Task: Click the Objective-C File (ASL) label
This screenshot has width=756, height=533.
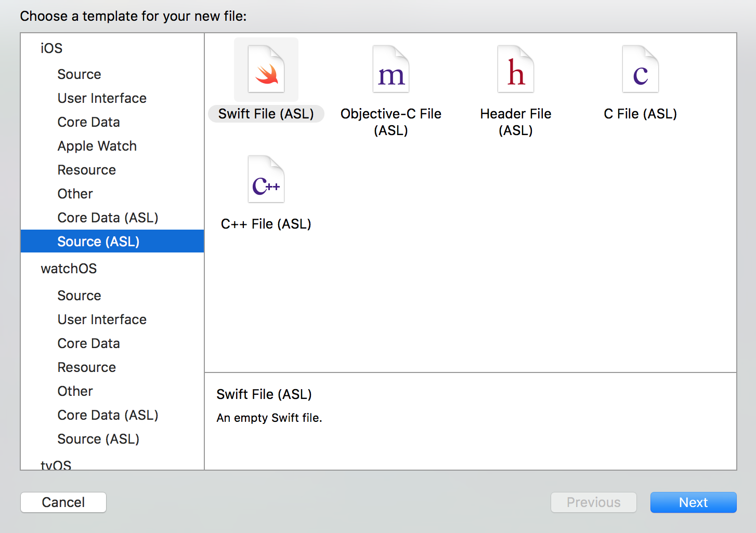Action: pos(391,122)
